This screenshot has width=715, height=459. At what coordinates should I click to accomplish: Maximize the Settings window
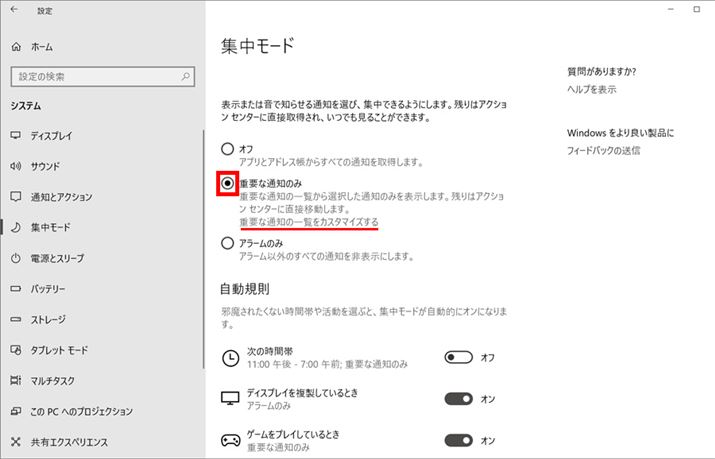696,9
